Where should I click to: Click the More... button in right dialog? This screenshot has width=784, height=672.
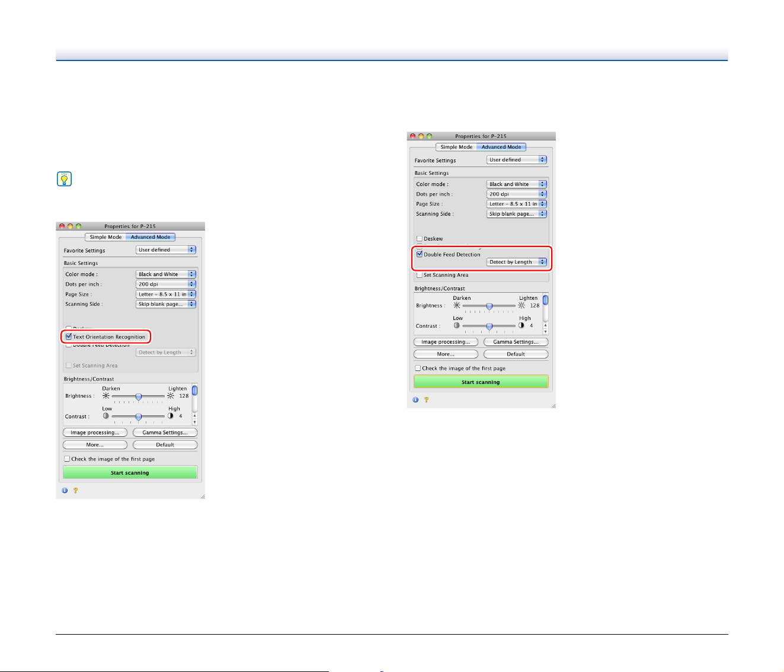coord(446,354)
